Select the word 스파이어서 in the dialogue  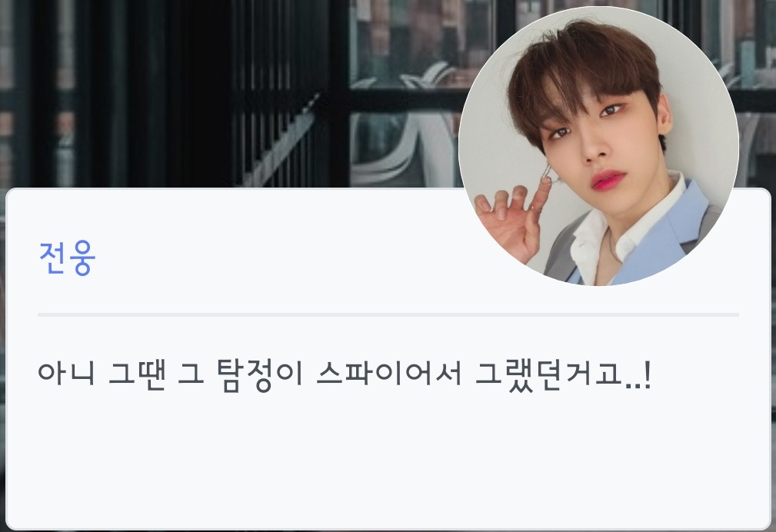tap(389, 374)
